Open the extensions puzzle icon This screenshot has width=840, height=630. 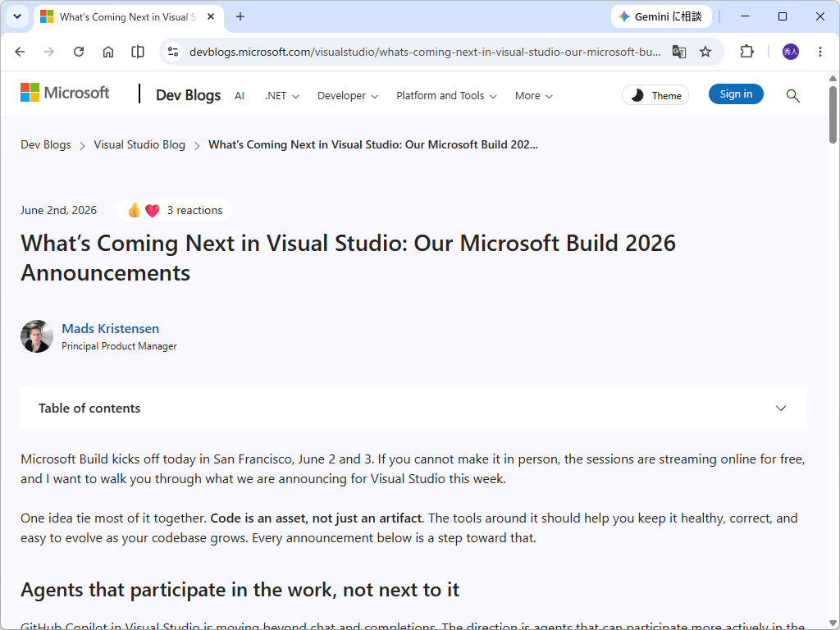point(746,52)
